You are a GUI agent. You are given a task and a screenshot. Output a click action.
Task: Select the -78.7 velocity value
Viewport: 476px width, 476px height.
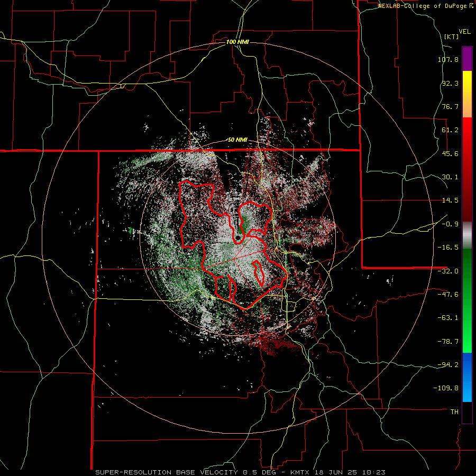(x=448, y=342)
